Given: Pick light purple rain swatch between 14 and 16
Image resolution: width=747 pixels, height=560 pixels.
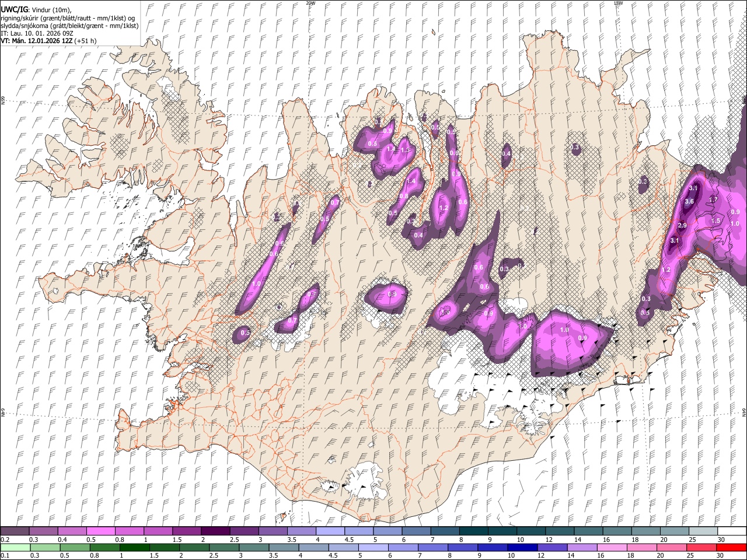Looking at the screenshot, I should click(x=582, y=548).
